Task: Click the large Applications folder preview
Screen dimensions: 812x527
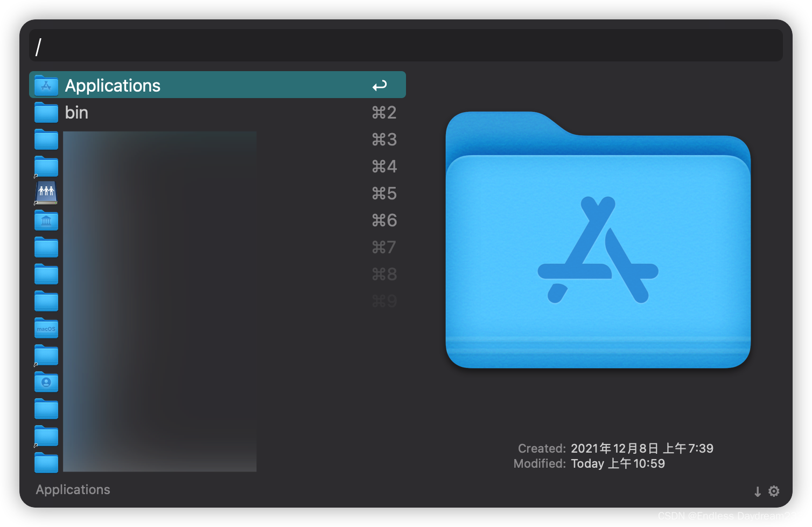Action: [x=598, y=240]
